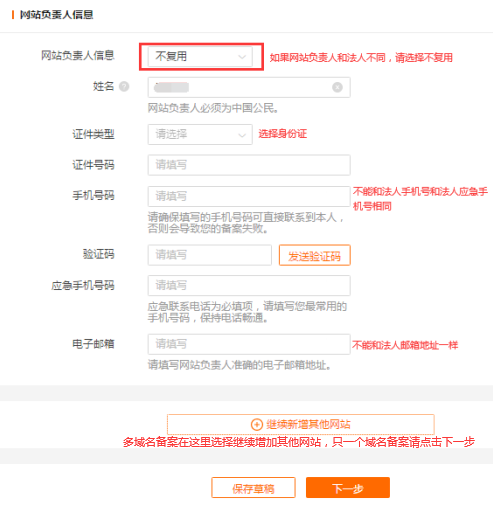Image resolution: width=493 pixels, height=511 pixels.
Task: Click the orange 下一步 button
Action: [348, 488]
